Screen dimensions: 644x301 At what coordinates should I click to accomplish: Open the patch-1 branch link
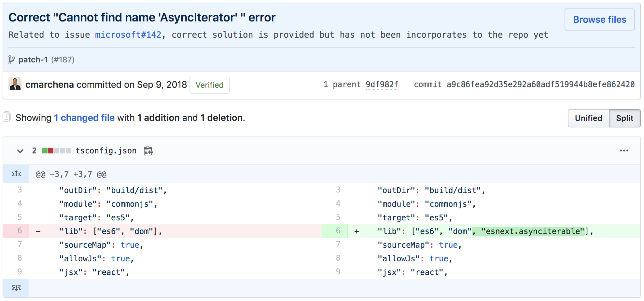click(x=33, y=60)
